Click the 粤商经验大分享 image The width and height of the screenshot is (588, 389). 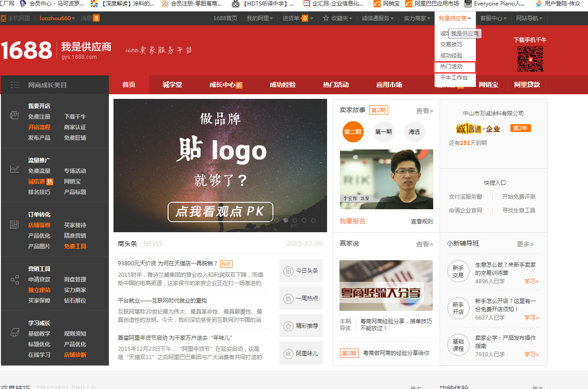[x=386, y=286]
